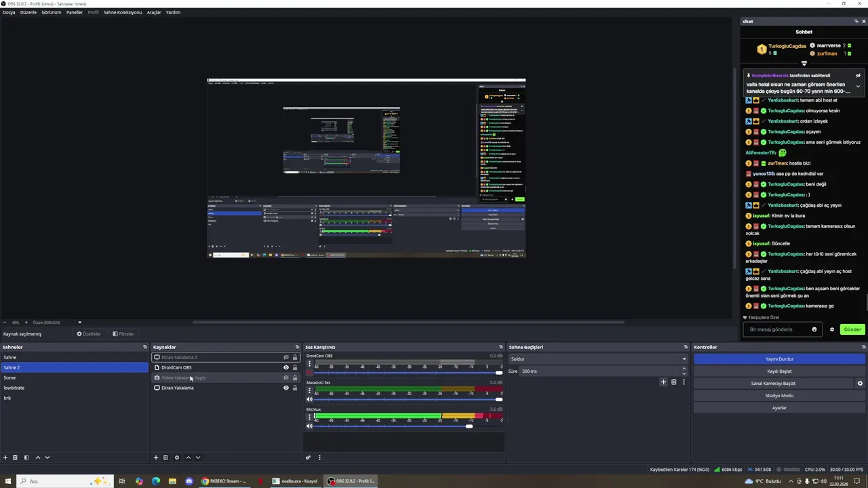868x488 pixels.
Task: Move source down arrow in Kaynaklar panel
Action: point(198,457)
